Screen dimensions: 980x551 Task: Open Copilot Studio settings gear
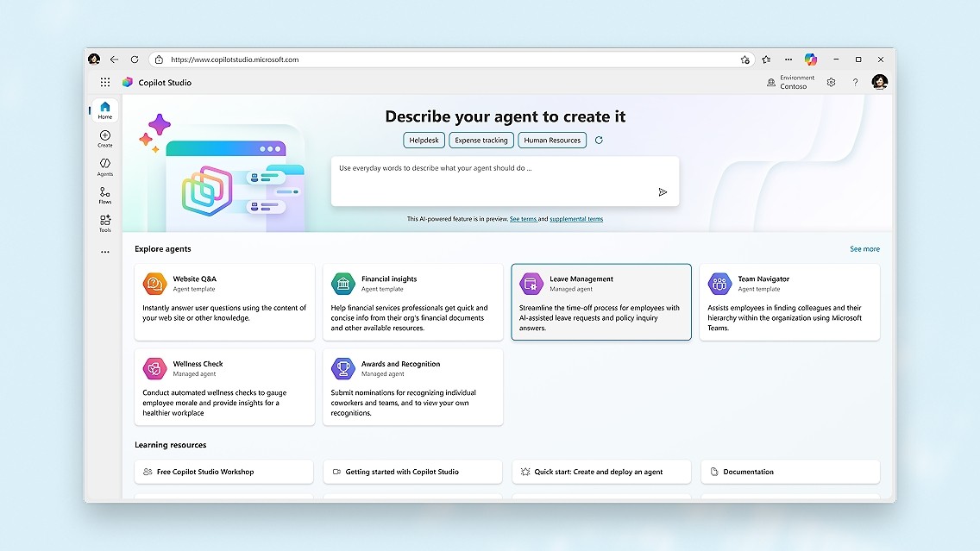(x=831, y=82)
